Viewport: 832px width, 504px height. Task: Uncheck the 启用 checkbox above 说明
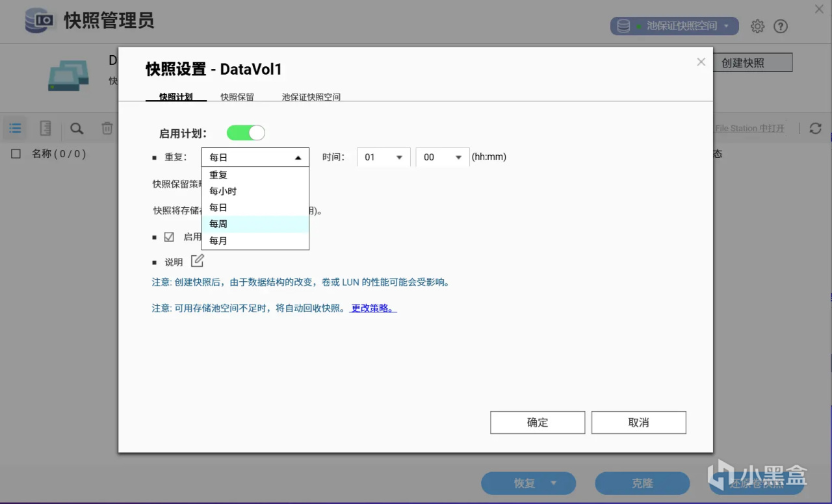click(x=169, y=237)
